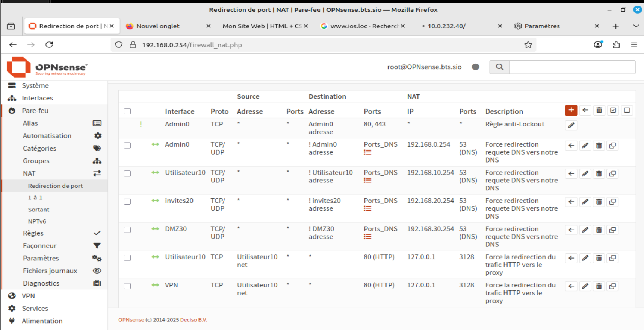Image resolution: width=644 pixels, height=330 pixels.
Task: Delete Admin0 DNS redirection rule
Action: (x=599, y=146)
